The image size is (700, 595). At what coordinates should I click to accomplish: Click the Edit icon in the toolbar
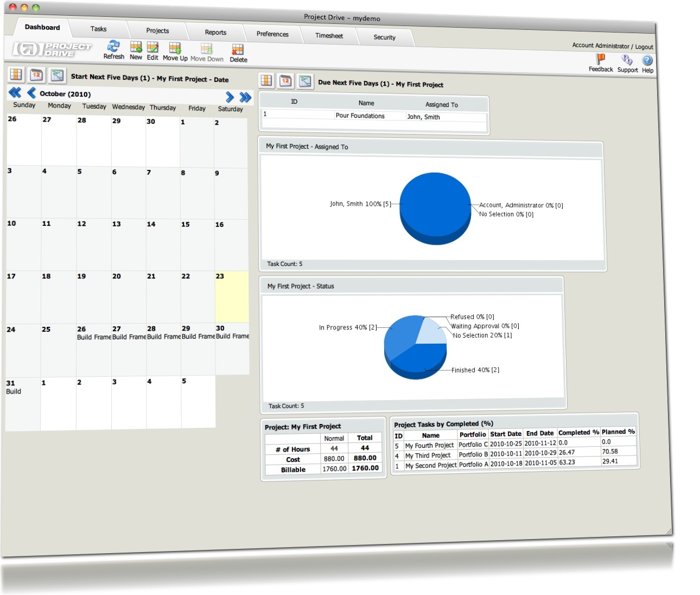click(x=152, y=50)
